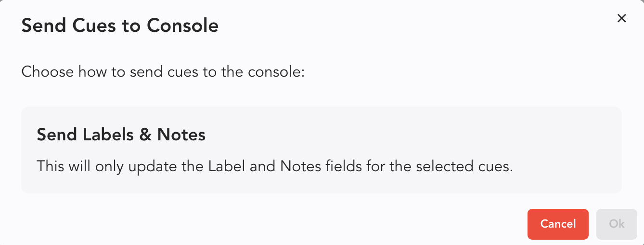This screenshot has height=245, width=644.
Task: Cancel sending cues to the console
Action: point(558,224)
